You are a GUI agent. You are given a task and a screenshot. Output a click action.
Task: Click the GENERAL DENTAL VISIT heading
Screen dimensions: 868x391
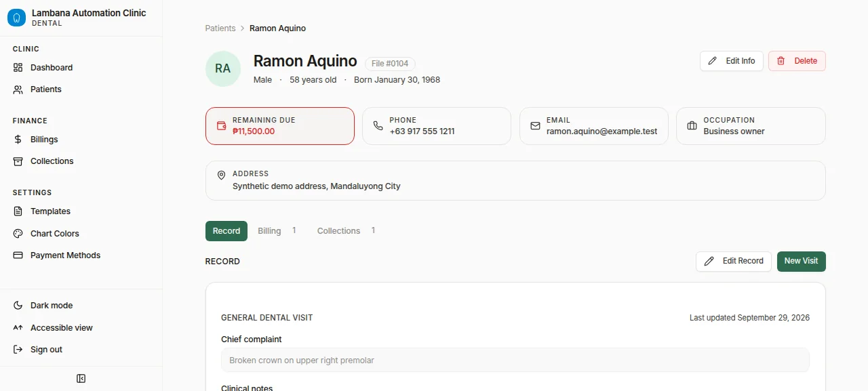tap(267, 318)
